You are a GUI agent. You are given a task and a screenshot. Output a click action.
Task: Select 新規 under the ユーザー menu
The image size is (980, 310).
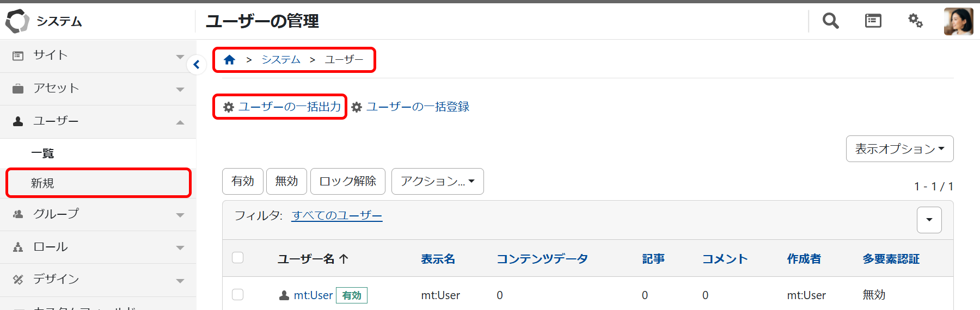(x=42, y=183)
